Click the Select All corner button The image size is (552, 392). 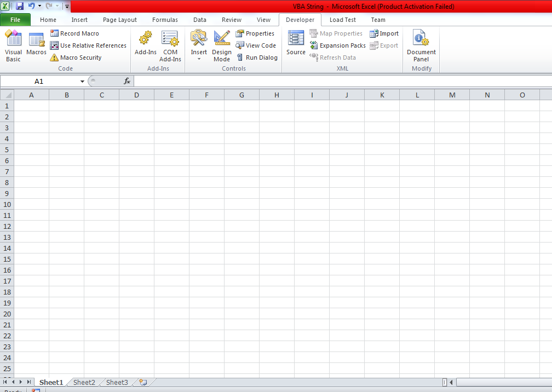(x=7, y=95)
